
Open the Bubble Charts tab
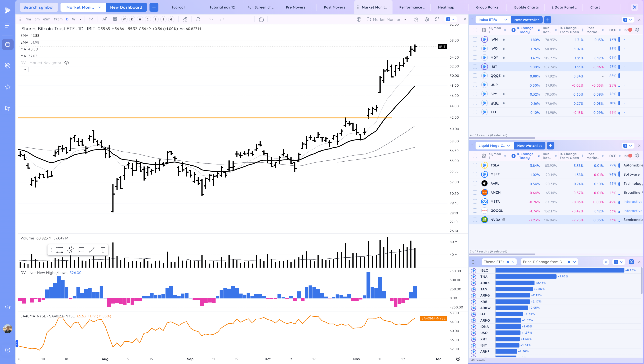(526, 7)
